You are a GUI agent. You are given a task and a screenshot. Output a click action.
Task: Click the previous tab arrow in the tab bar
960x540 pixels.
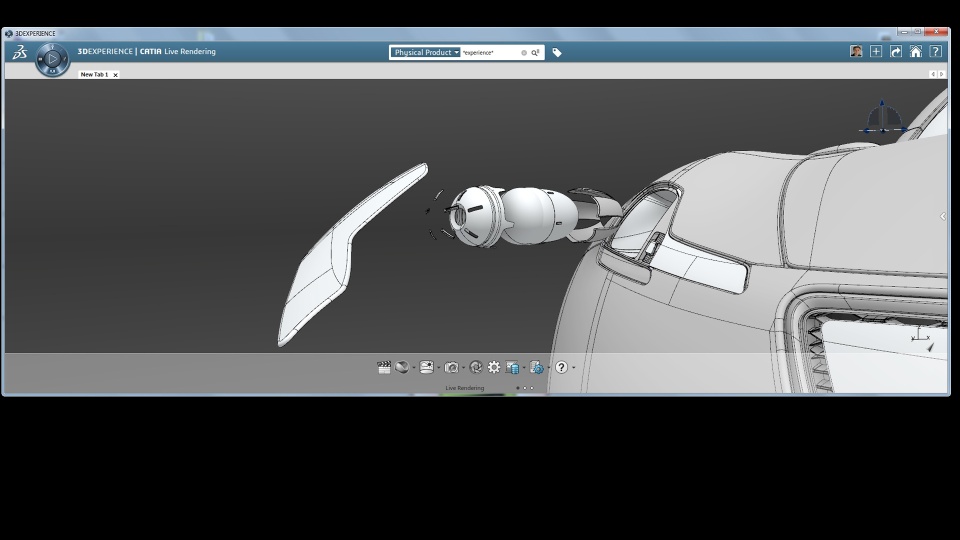[x=933, y=74]
